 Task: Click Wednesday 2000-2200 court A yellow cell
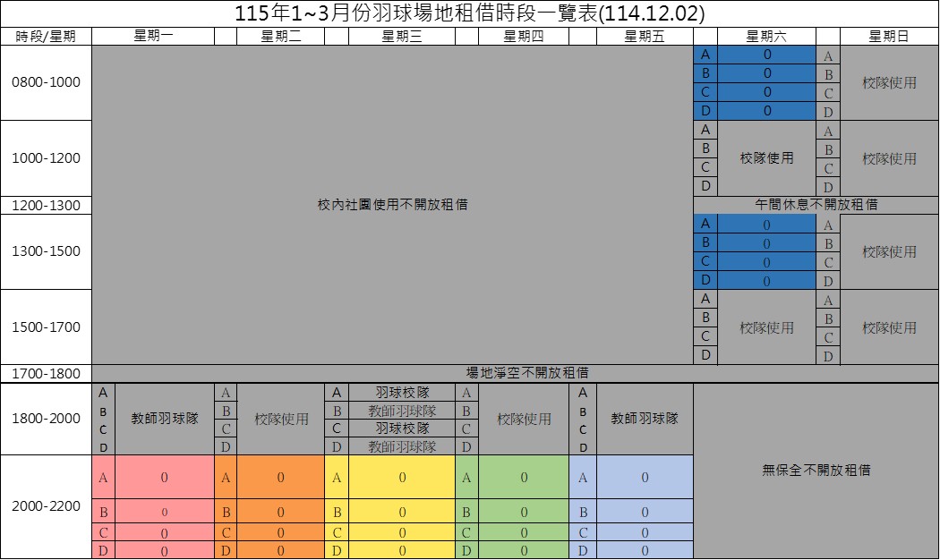(x=402, y=478)
